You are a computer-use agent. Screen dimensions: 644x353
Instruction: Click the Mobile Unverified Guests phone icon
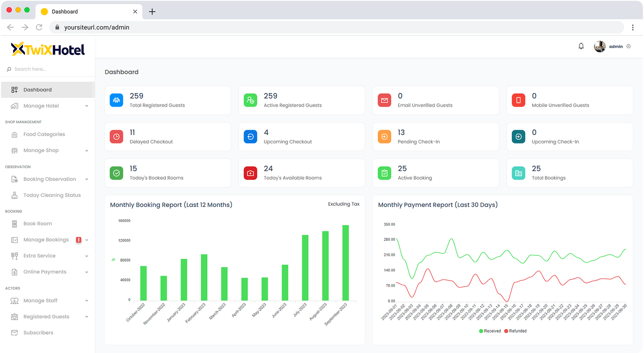518,100
